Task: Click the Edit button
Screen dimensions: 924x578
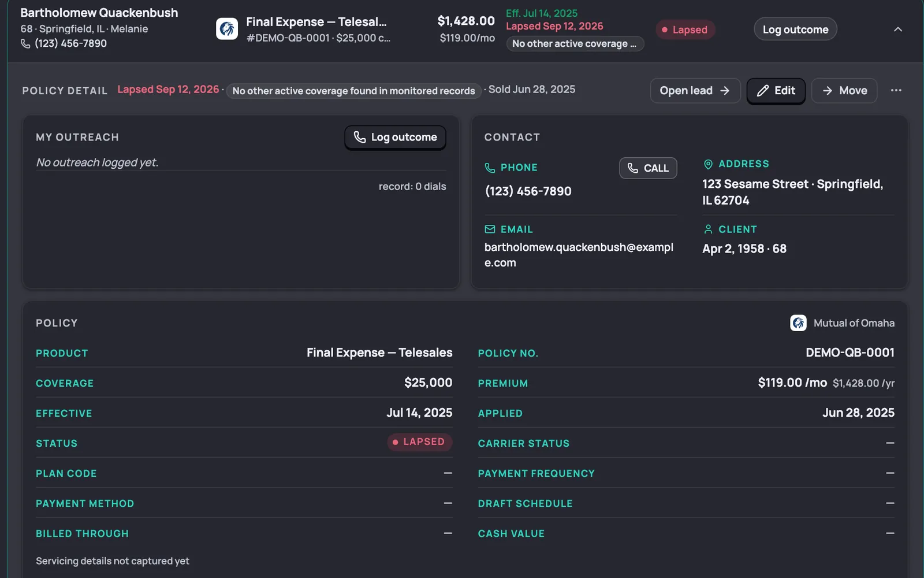Action: pos(776,91)
